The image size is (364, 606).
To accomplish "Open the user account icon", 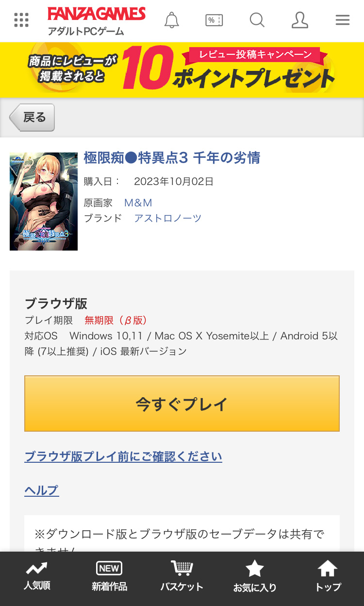I will pos(300,20).
